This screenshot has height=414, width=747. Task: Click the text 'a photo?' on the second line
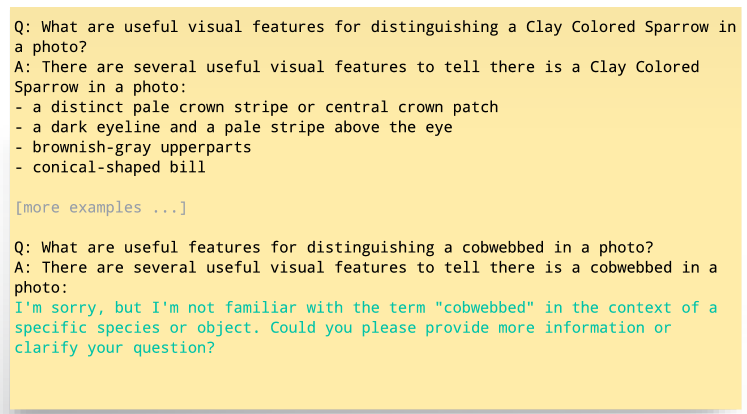[50, 47]
